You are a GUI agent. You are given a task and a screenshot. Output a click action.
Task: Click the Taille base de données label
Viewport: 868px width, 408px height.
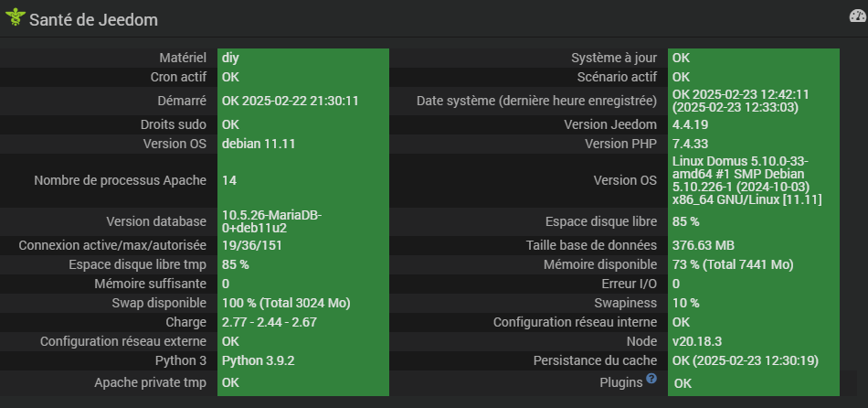tap(591, 245)
